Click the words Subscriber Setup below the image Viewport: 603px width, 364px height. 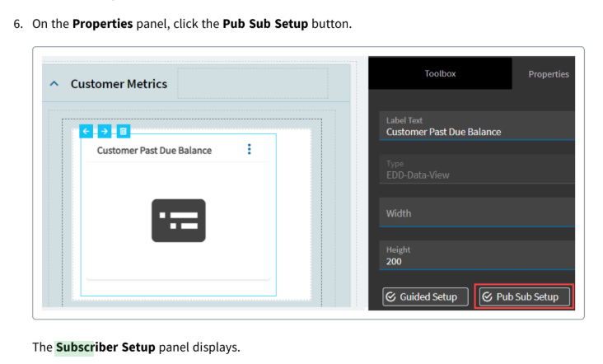105,347
